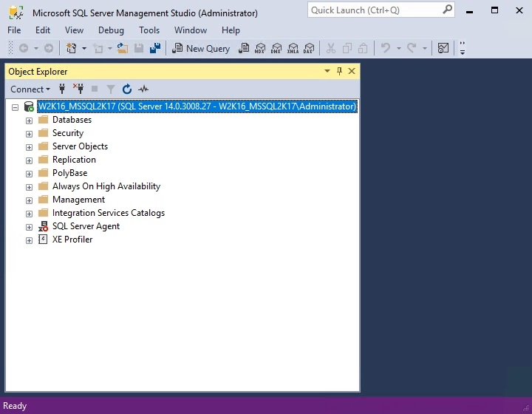Select the Databases tree item

72,120
